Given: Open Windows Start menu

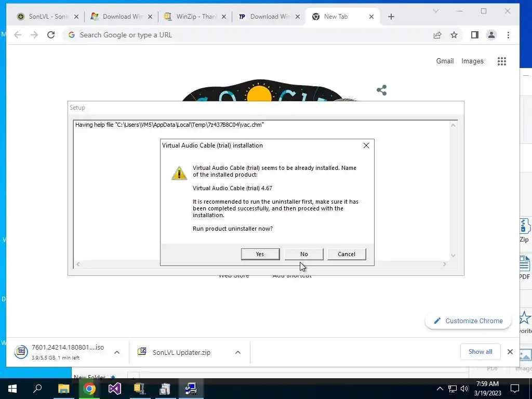Looking at the screenshot, I should (12, 389).
